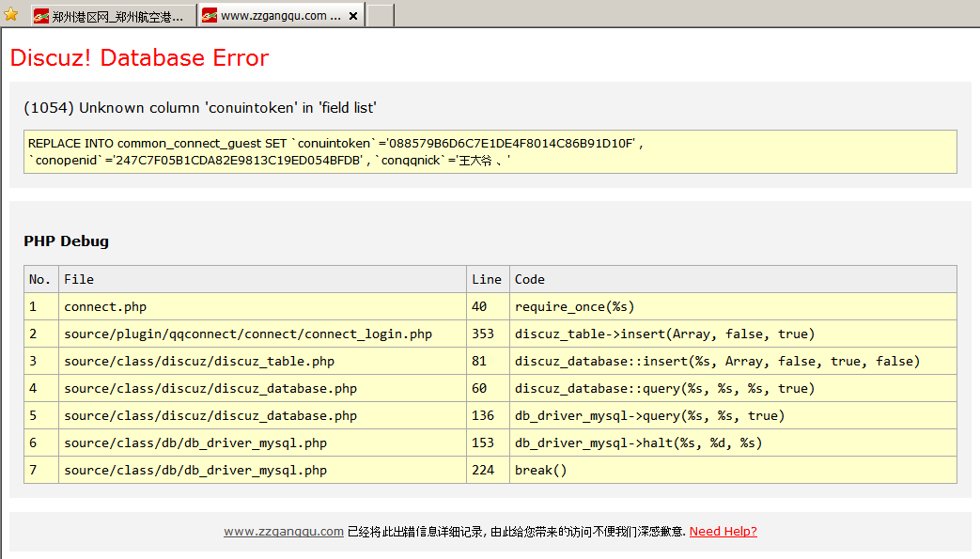Click the Chinese error-logged apology text
The image size is (980, 559).
point(516,532)
